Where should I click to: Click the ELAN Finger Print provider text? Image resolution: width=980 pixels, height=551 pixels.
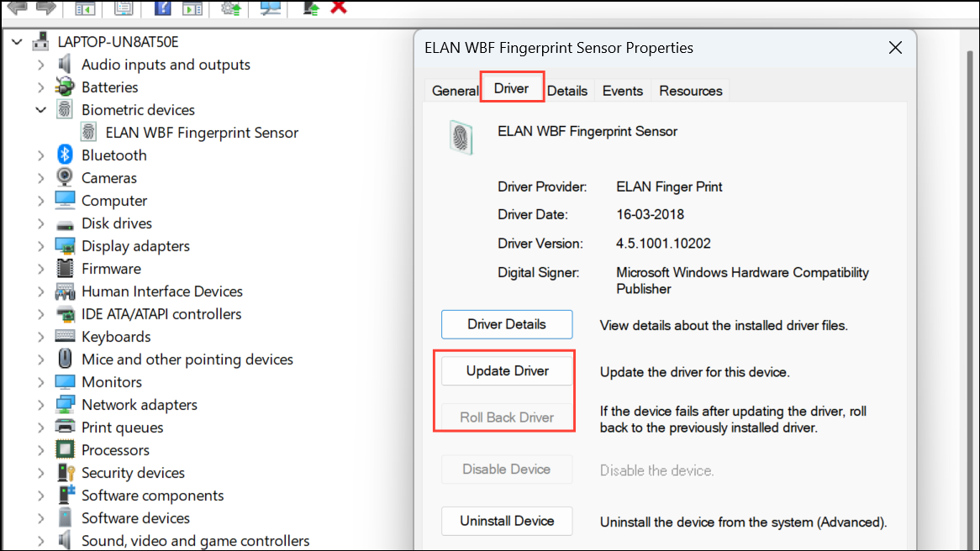click(669, 186)
